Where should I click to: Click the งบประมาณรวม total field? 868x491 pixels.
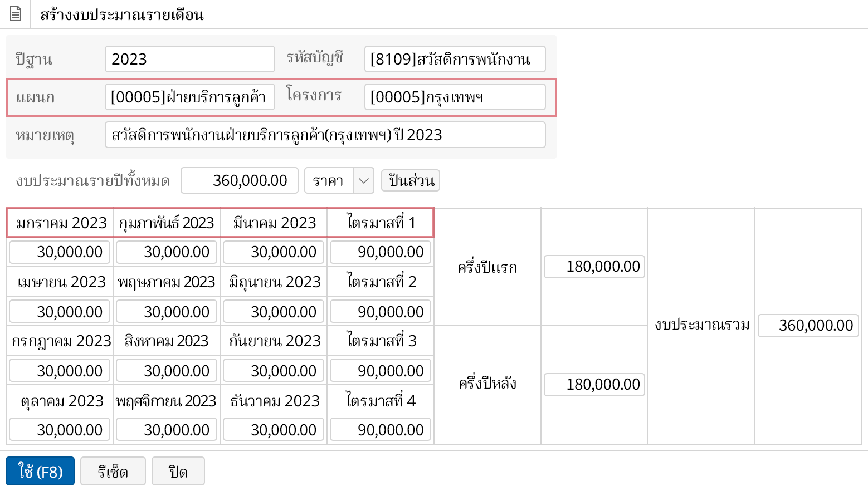808,325
